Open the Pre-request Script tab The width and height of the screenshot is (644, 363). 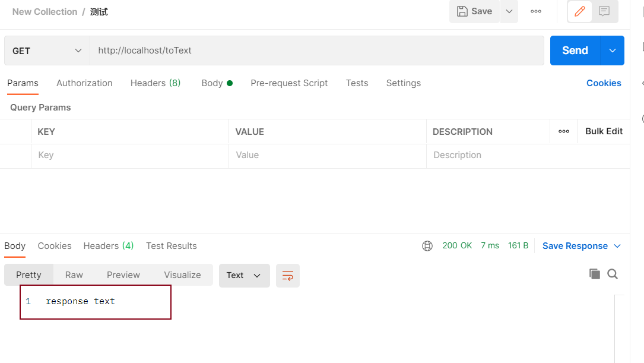coord(289,83)
